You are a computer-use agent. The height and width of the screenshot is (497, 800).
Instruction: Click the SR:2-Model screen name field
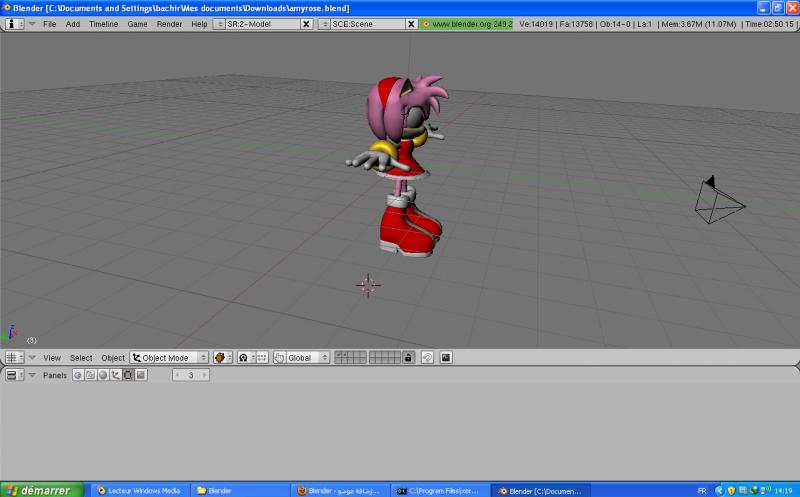click(263, 24)
